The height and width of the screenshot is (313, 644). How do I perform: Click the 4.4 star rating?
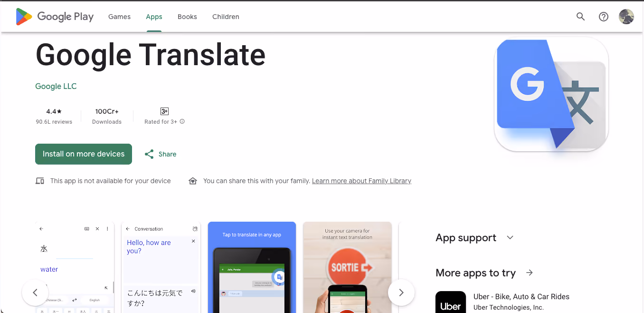54,111
